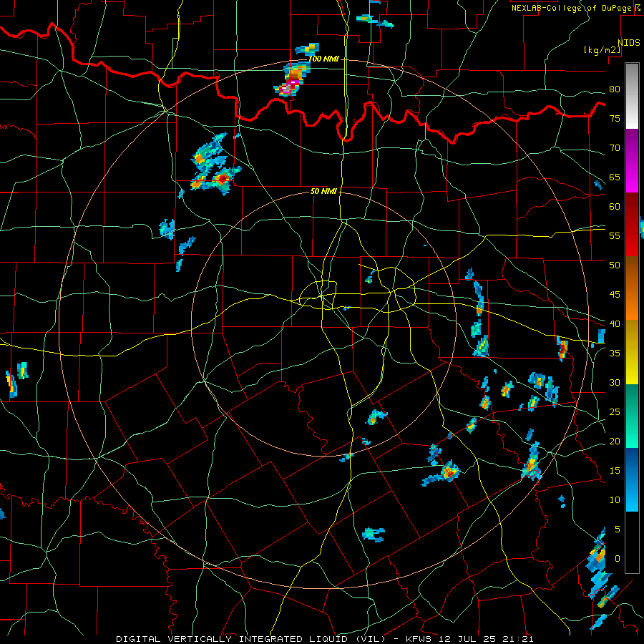The image size is (644, 644).
Task: Click the 80 value on the scale
Action: pos(615,89)
